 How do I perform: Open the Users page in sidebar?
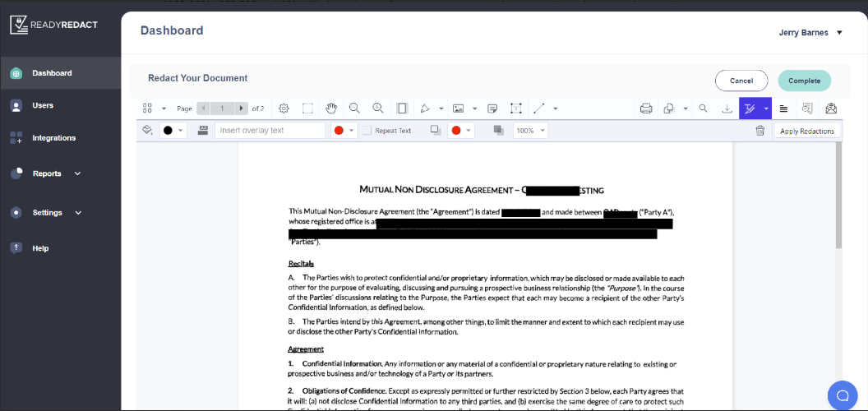pos(43,105)
